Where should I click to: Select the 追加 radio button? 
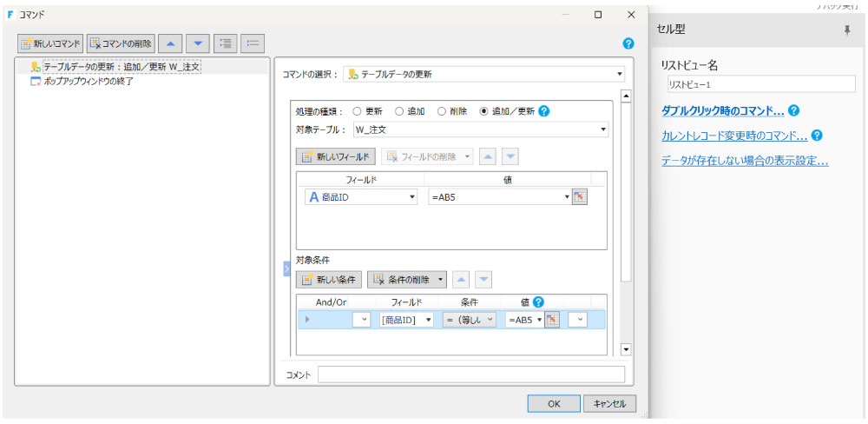click(399, 111)
